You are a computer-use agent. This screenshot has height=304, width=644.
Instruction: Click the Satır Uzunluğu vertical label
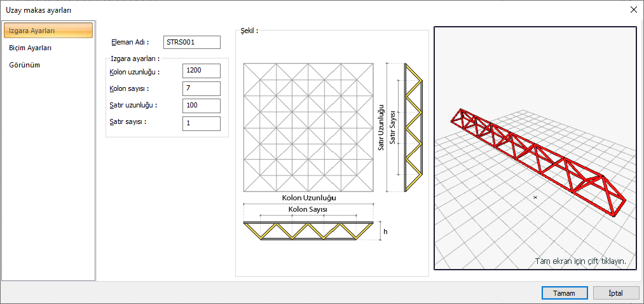click(x=381, y=128)
